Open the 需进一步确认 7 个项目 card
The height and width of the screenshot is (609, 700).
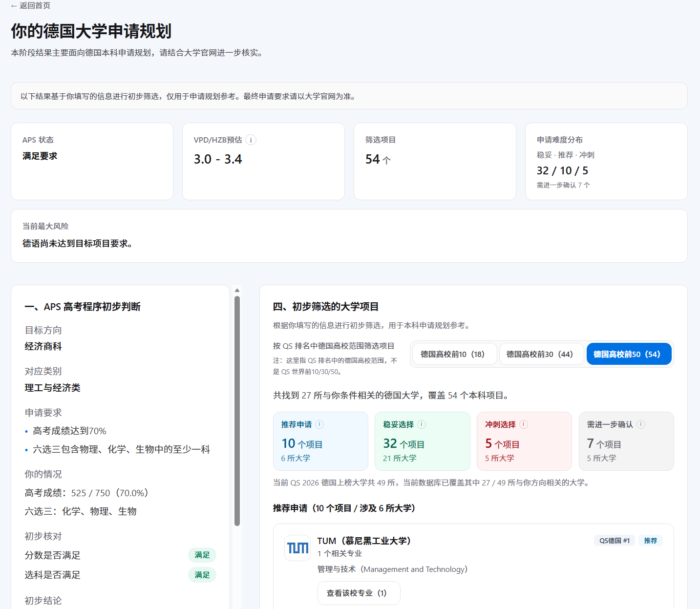[626, 441]
